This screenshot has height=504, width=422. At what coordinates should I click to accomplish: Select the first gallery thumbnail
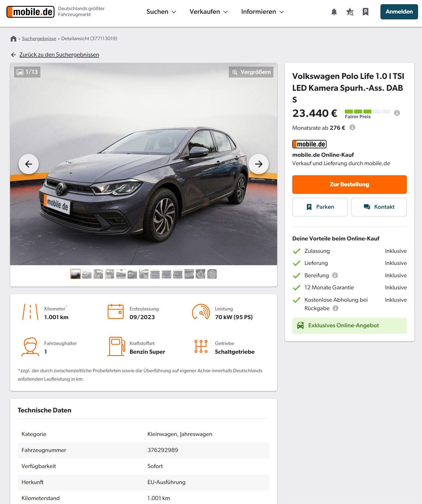click(76, 274)
